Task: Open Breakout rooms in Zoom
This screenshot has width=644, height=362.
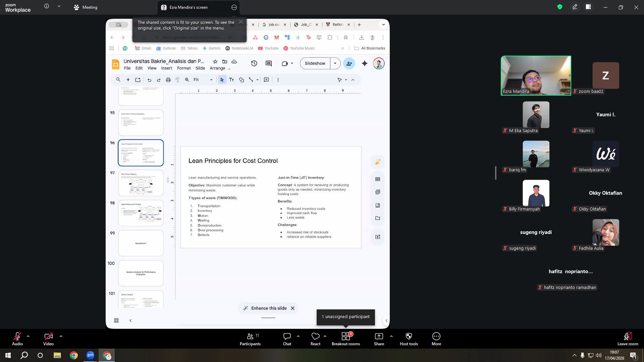Action: 346,339
